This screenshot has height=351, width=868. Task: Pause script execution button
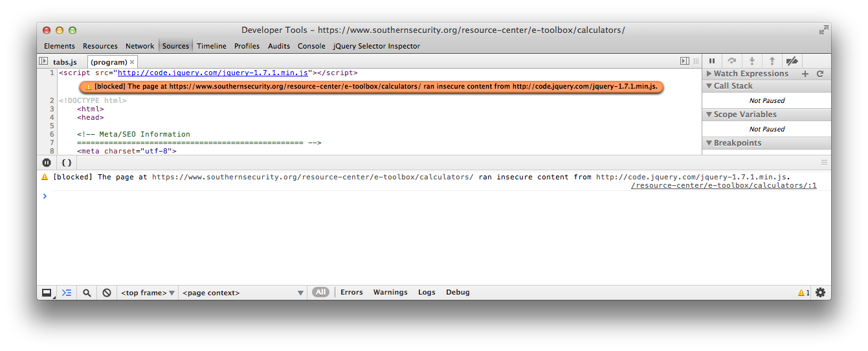point(712,61)
